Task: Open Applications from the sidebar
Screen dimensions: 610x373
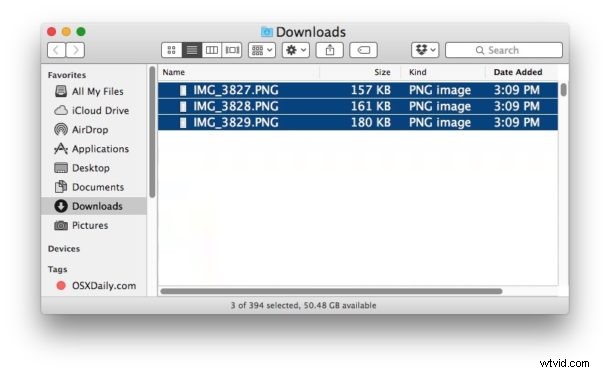Action: point(93,149)
